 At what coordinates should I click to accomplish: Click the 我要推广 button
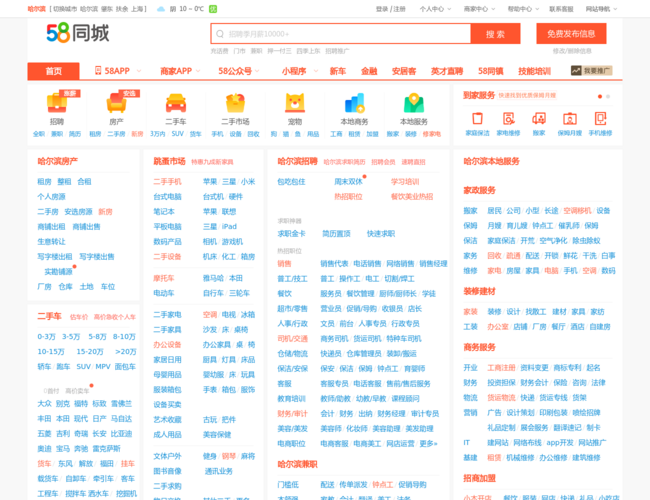592,71
